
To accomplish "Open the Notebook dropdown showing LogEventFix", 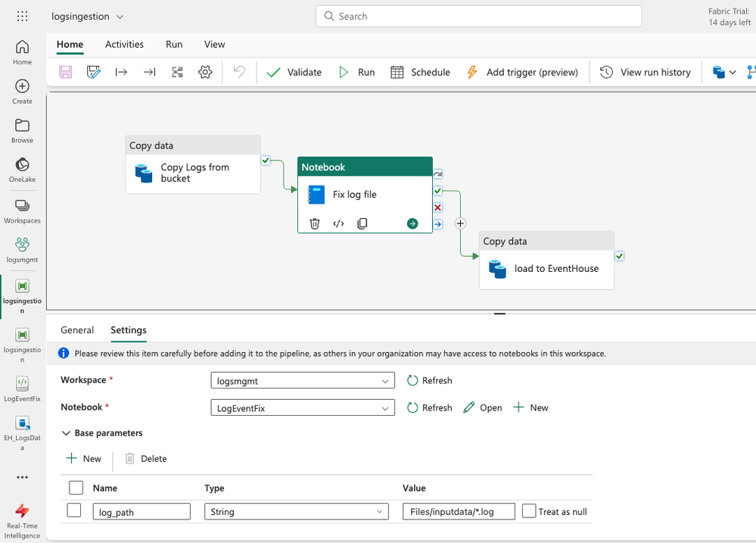I will click(x=302, y=407).
